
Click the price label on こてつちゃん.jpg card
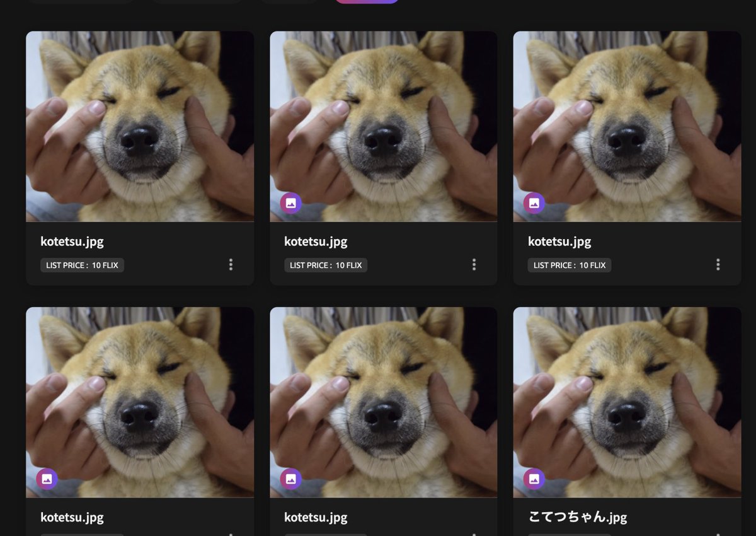click(x=569, y=534)
